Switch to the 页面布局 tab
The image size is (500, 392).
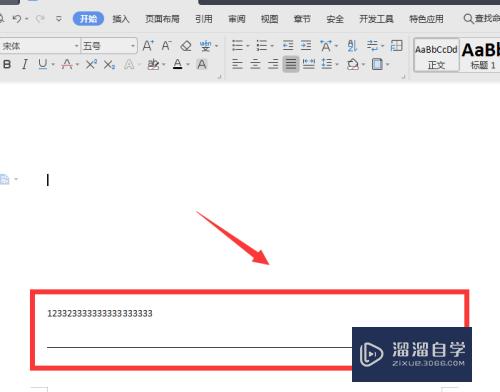coord(162,19)
